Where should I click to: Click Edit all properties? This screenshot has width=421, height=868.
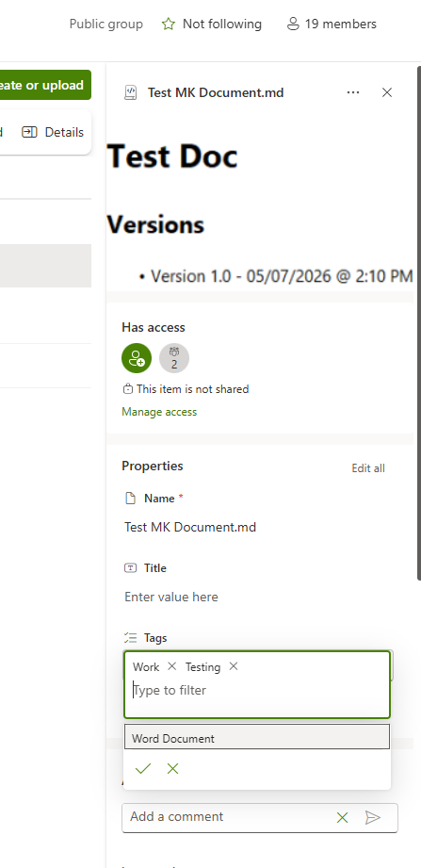368,468
